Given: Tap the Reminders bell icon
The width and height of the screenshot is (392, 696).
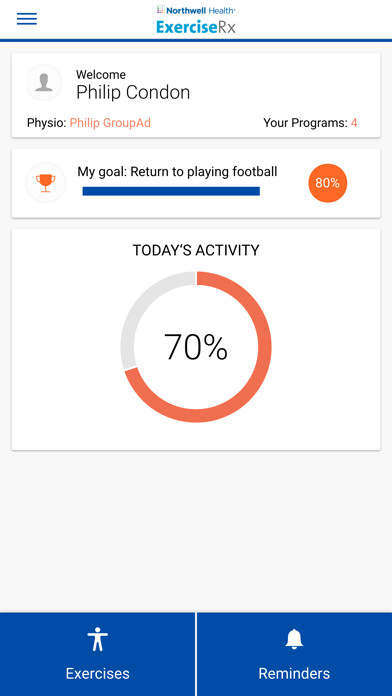Looking at the screenshot, I should tap(294, 639).
